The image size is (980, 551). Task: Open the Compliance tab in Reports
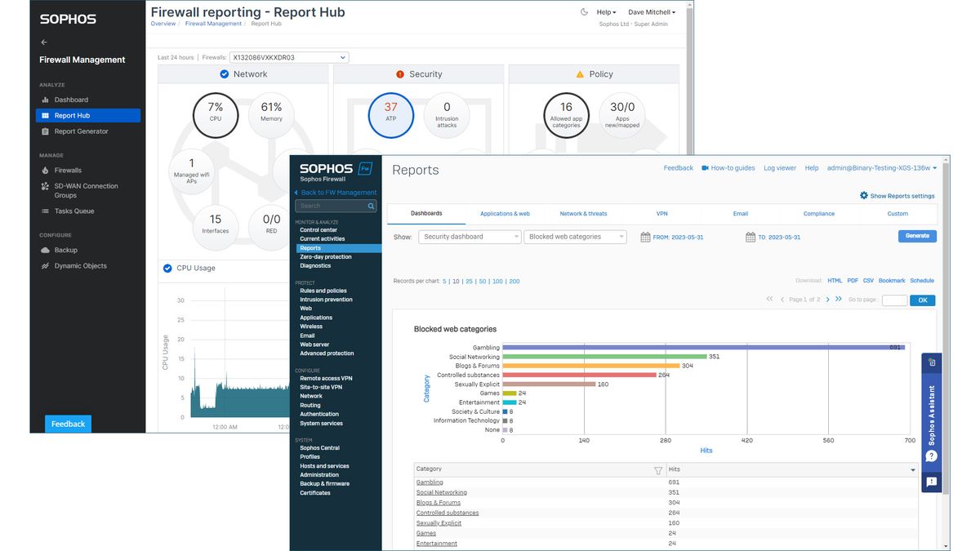coord(818,213)
